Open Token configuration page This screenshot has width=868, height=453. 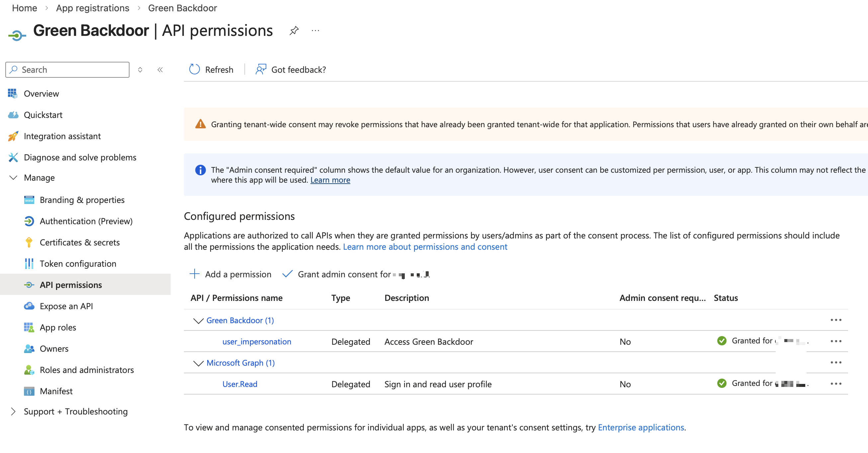click(x=78, y=264)
